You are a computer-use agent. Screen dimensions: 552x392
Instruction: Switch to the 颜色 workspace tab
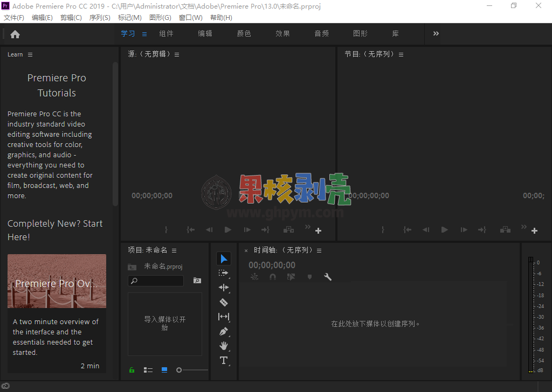point(244,34)
